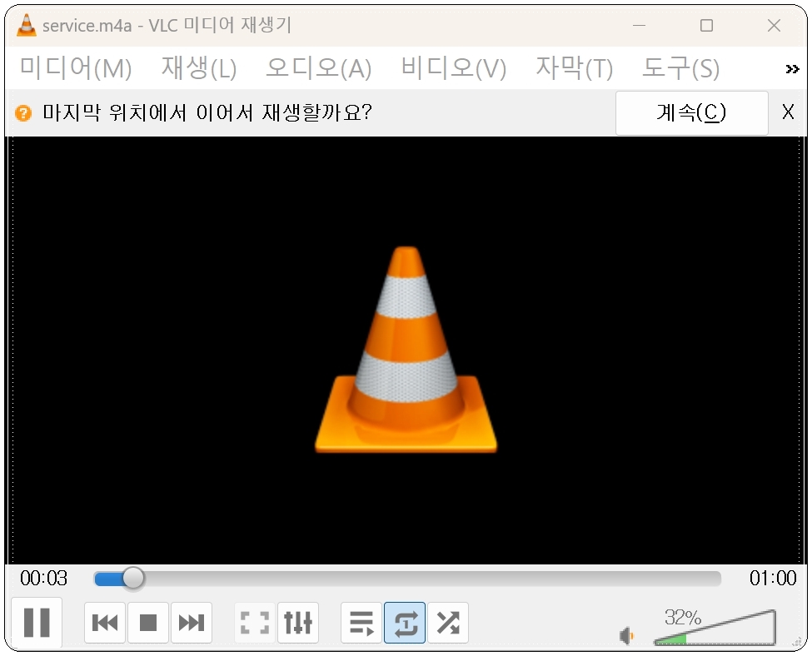Open the 오디오(A) menu
The image size is (812, 656).
click(x=318, y=67)
